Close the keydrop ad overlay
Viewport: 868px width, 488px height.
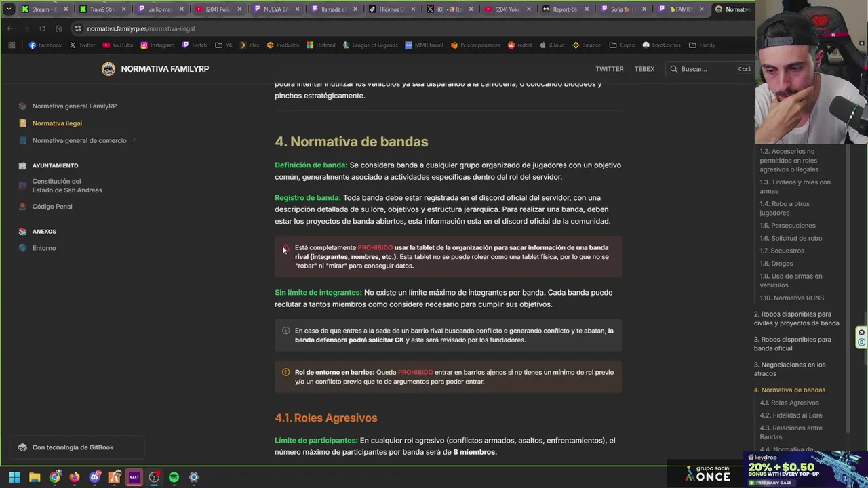(x=861, y=333)
